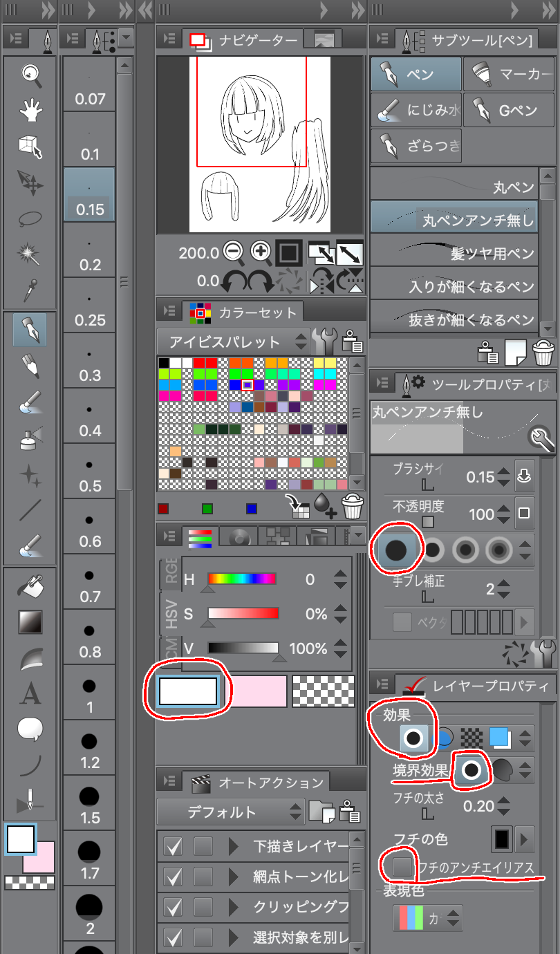Select the Fill bucket tool
This screenshot has height=954, width=560.
30,588
